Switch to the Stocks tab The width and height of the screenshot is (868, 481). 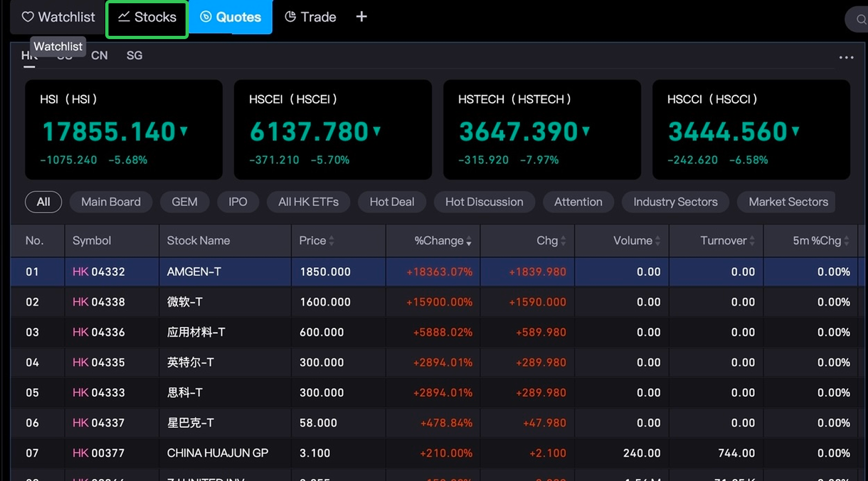click(x=147, y=17)
